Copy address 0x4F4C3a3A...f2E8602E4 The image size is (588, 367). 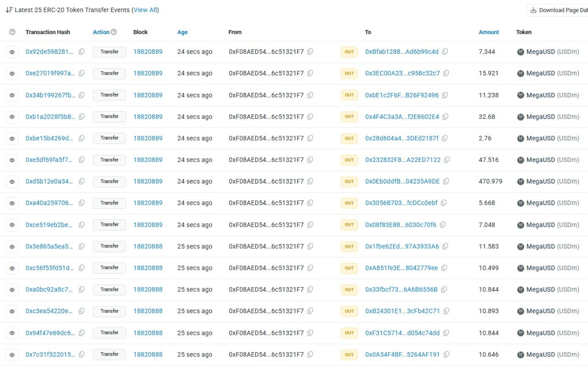point(446,116)
